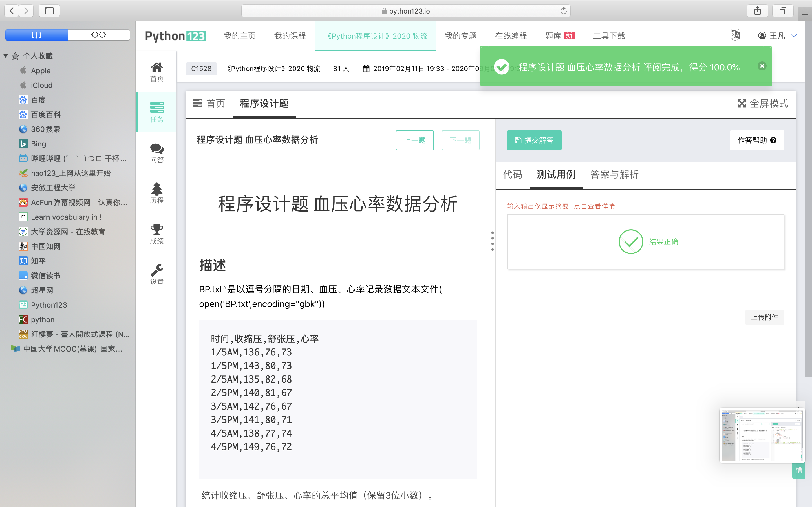Switch sidebar to Reading List view

click(99, 35)
